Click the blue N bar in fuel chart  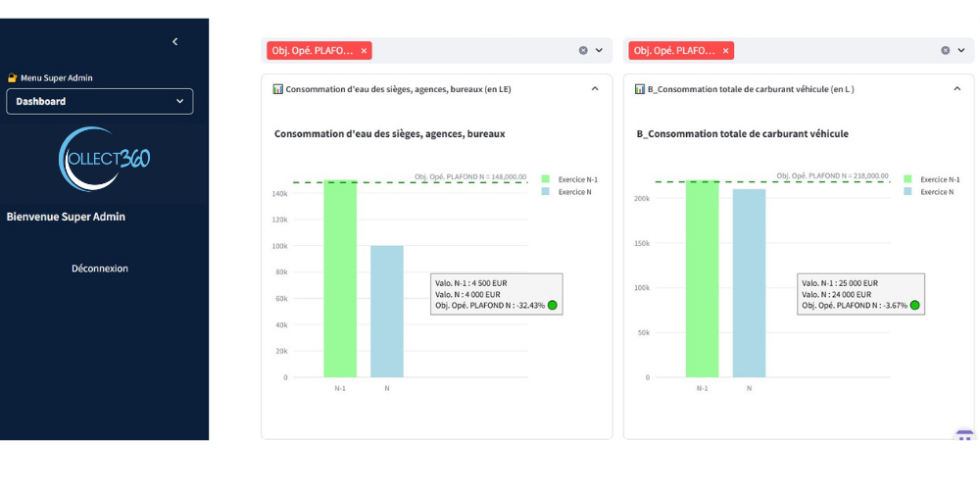click(749, 284)
